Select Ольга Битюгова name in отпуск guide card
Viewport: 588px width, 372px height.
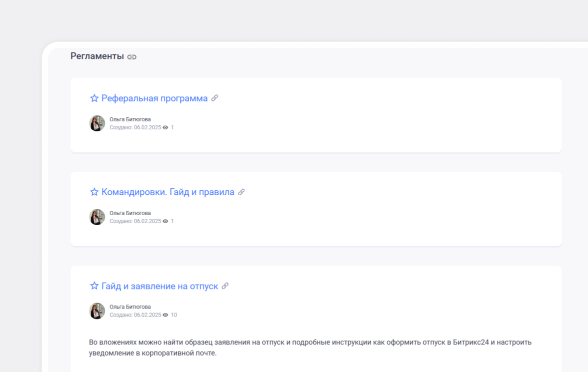point(130,307)
